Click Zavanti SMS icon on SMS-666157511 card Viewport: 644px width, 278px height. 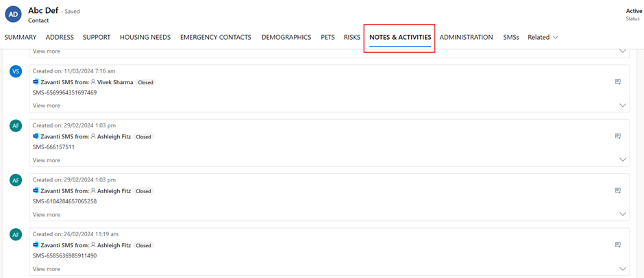pos(36,136)
